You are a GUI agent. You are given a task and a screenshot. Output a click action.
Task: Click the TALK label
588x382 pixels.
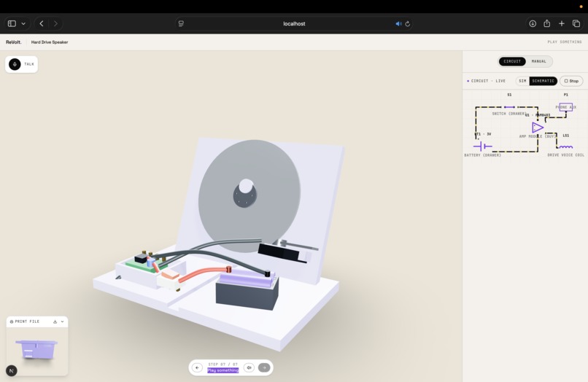(x=29, y=64)
